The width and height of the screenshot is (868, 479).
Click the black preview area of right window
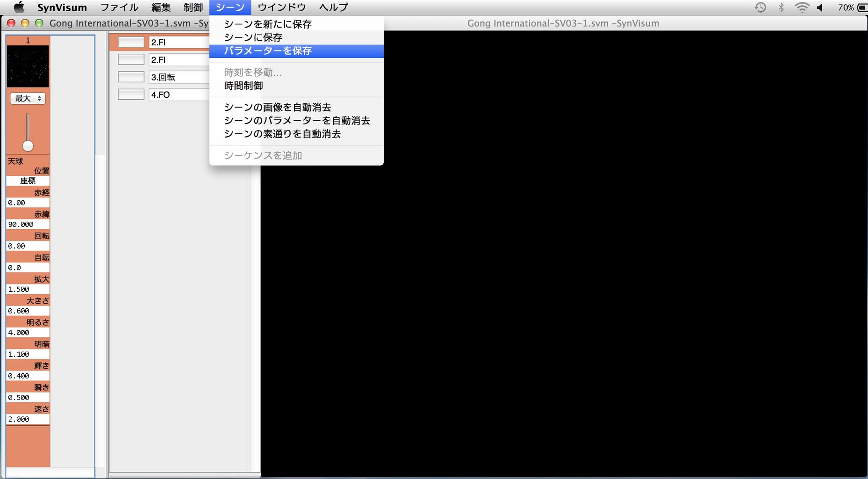[564, 254]
